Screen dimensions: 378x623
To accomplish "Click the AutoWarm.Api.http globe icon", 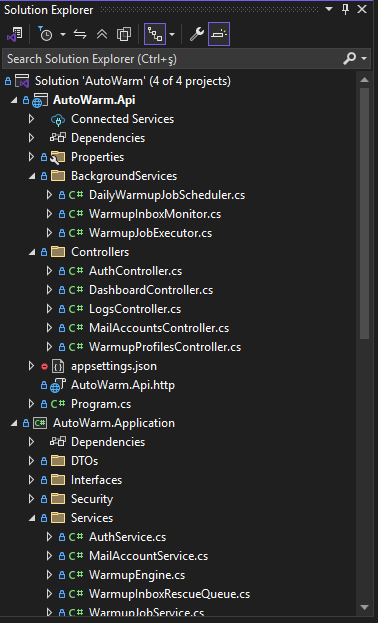I will tap(58, 385).
